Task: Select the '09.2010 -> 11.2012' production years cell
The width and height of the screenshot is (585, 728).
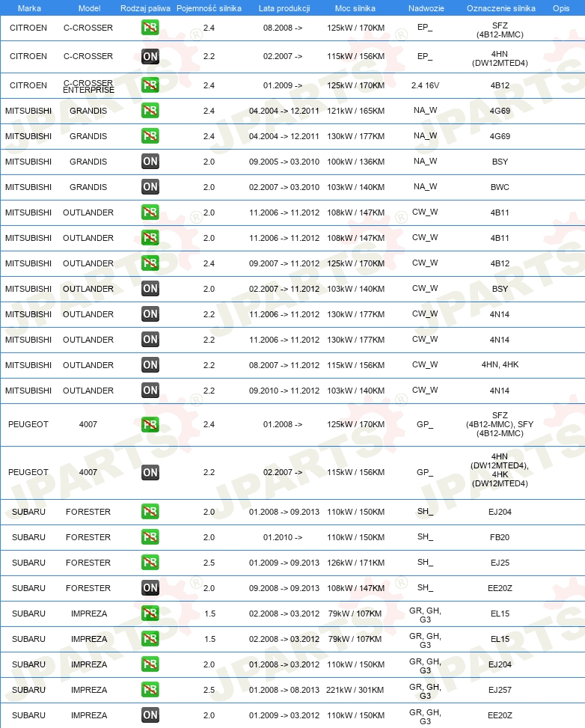Action: click(284, 391)
